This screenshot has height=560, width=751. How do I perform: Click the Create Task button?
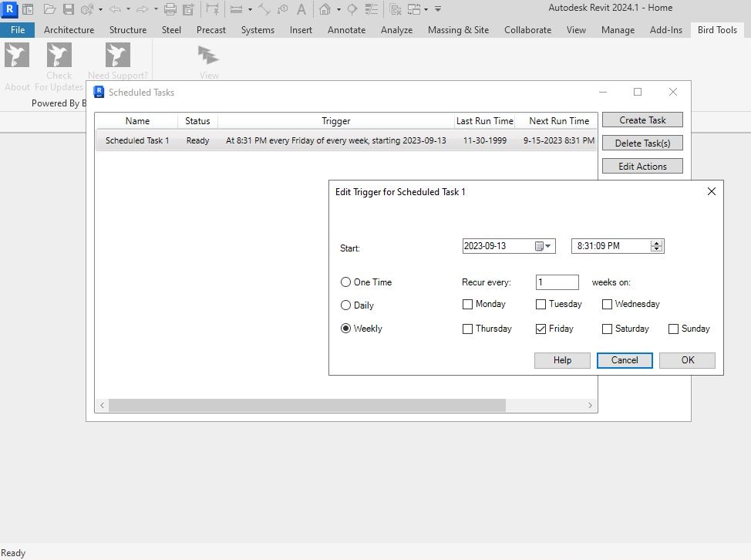642,120
